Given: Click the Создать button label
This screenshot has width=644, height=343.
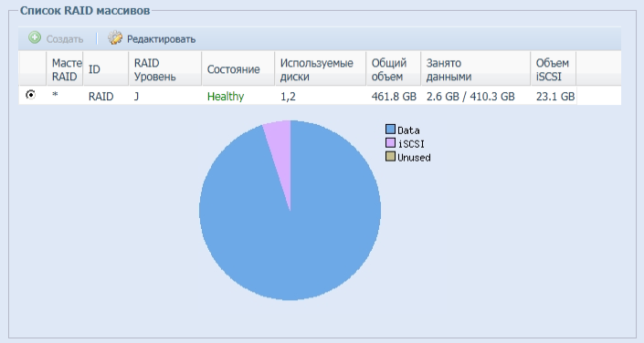Looking at the screenshot, I should coord(65,39).
